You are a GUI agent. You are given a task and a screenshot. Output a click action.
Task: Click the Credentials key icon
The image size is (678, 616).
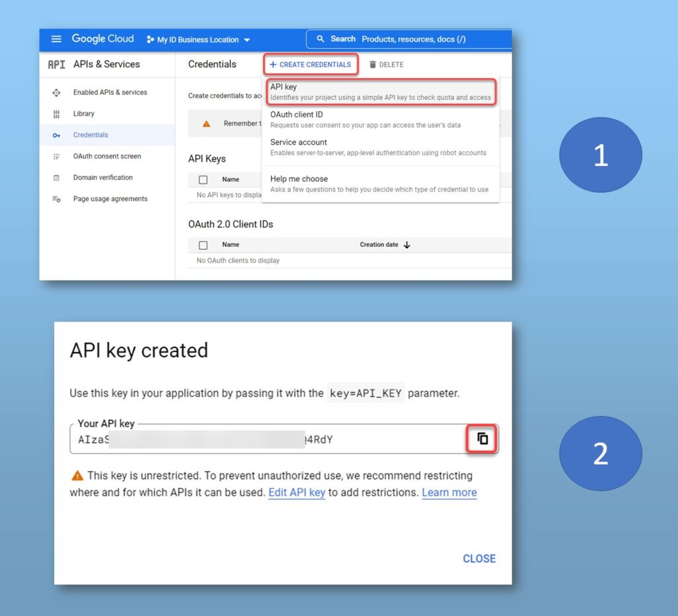[x=56, y=135]
